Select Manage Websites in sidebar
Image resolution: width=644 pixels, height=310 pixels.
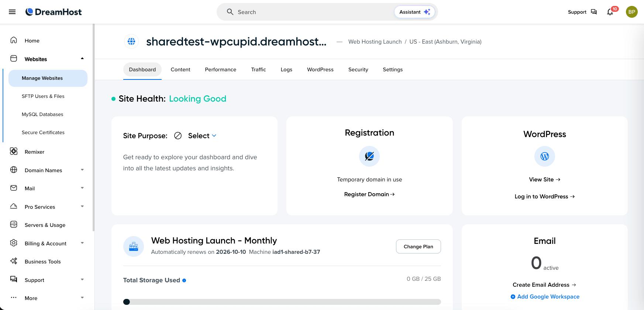point(48,78)
